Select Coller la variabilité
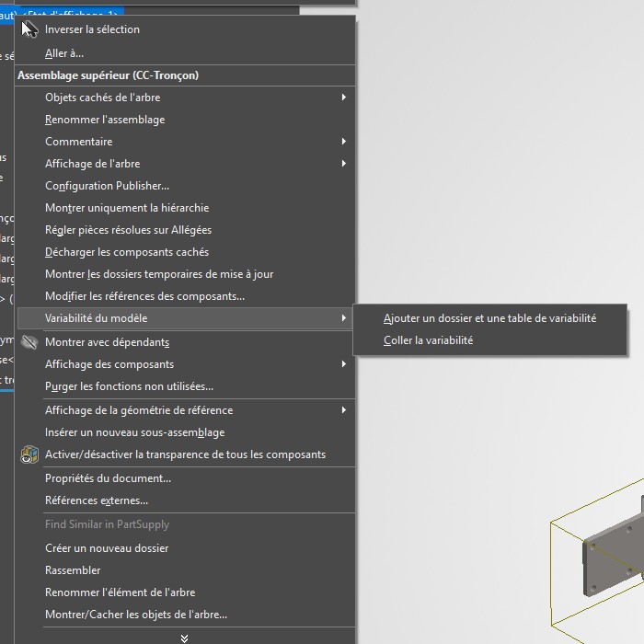 (x=429, y=340)
